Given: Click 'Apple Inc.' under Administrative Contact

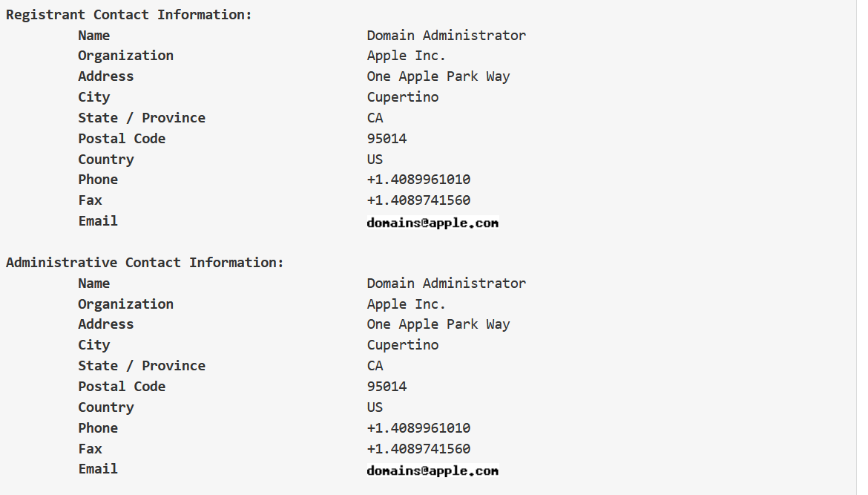Looking at the screenshot, I should [x=406, y=304].
